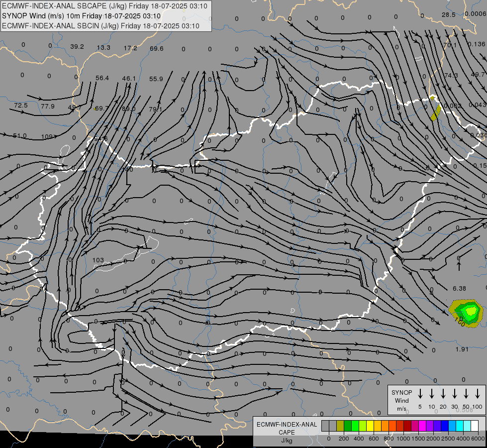Click the map value 0.136
This screenshot has width=487, height=448.
click(x=476, y=44)
